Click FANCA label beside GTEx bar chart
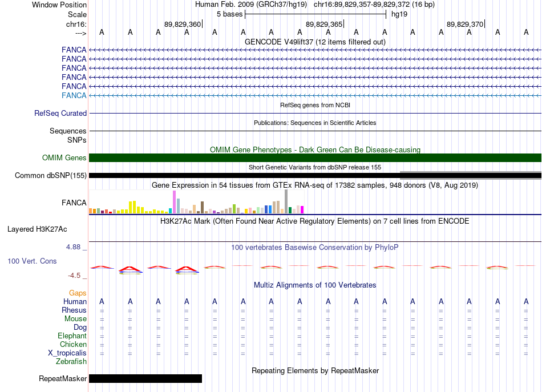This screenshot has height=392, width=542. pos(74,203)
